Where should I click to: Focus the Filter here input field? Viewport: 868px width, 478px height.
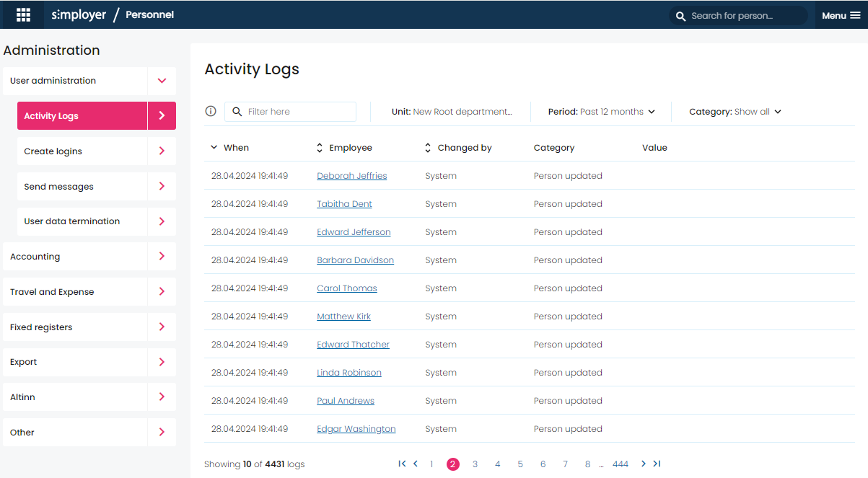(291, 112)
